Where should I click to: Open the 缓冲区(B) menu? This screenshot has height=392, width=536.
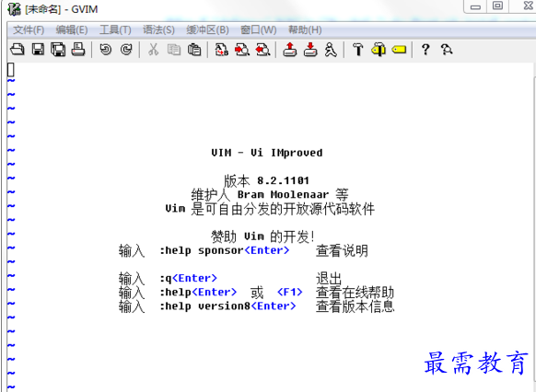(x=207, y=30)
